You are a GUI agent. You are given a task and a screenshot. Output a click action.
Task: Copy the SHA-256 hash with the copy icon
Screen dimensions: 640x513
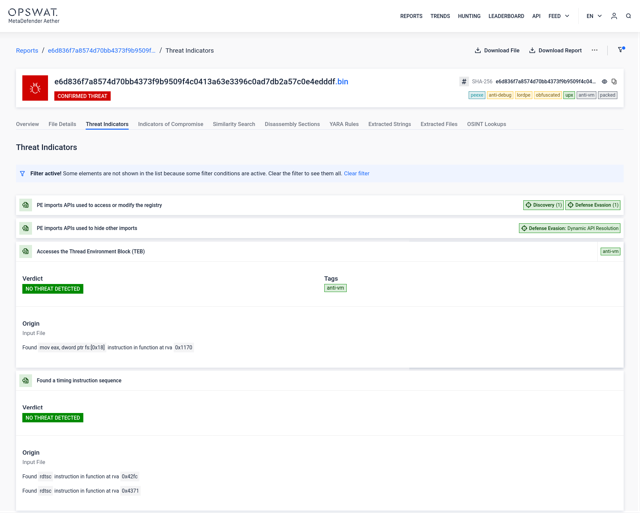(614, 82)
